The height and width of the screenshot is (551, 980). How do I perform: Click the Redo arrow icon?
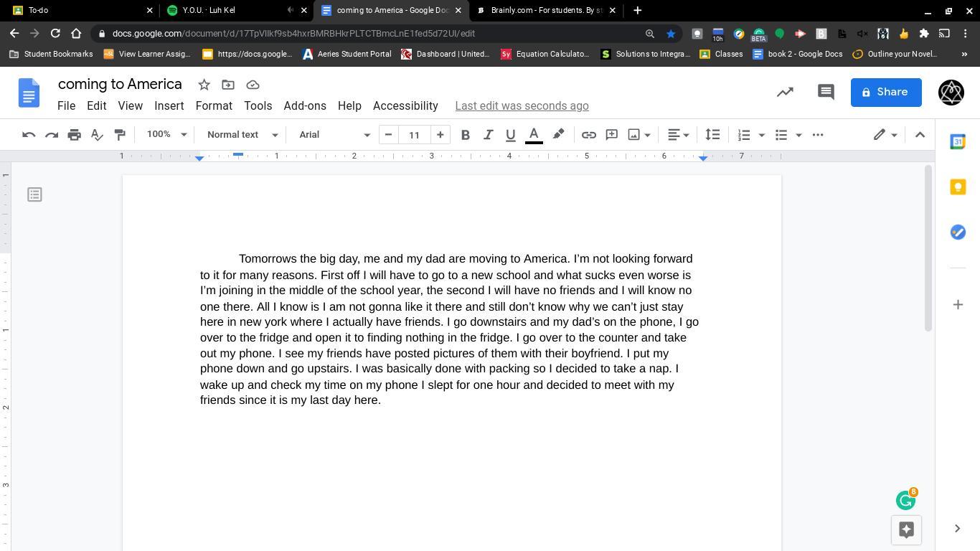[x=52, y=135]
